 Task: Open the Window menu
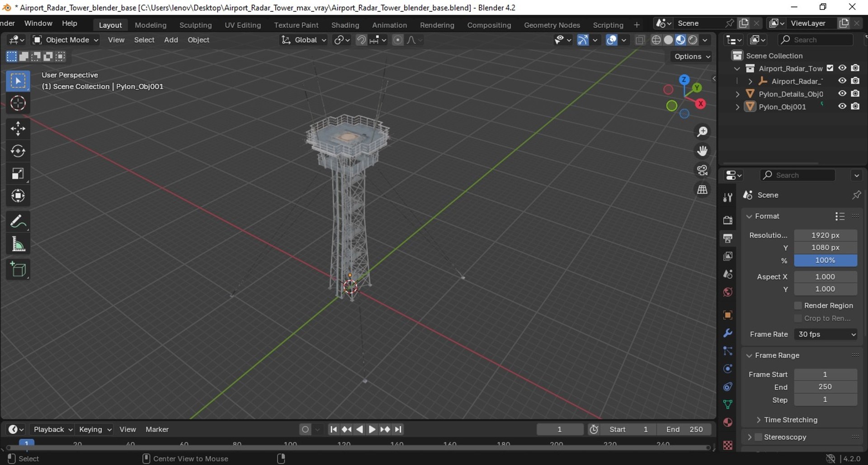coord(38,23)
